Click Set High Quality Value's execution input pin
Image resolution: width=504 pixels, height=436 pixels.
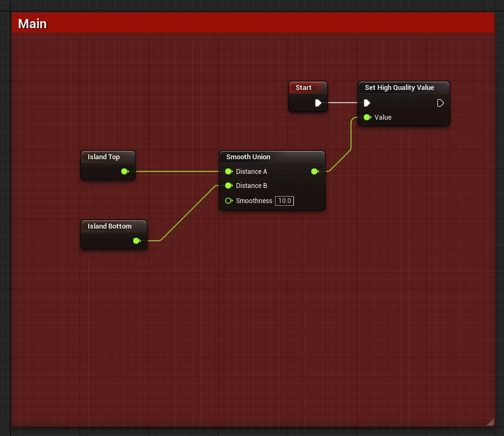pyautogui.click(x=367, y=103)
